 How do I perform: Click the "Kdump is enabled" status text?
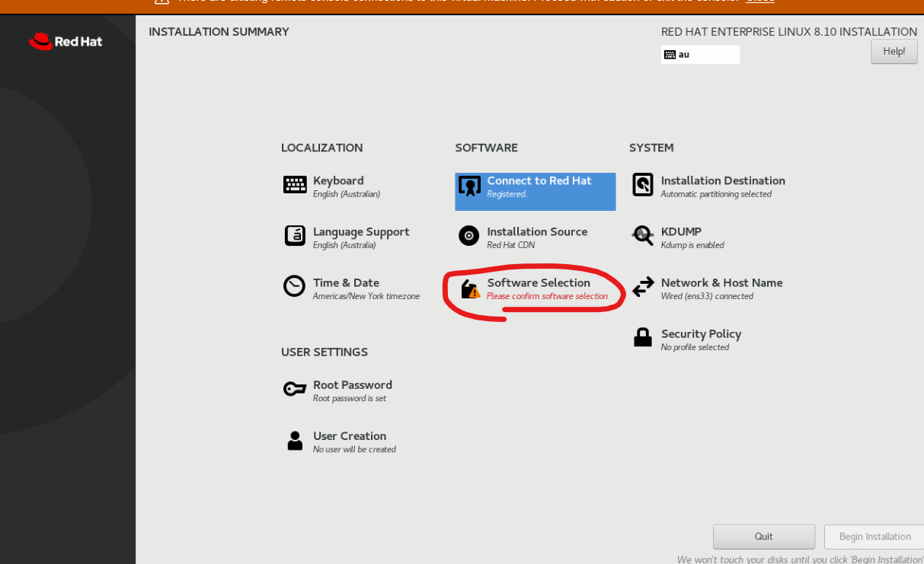[692, 246]
